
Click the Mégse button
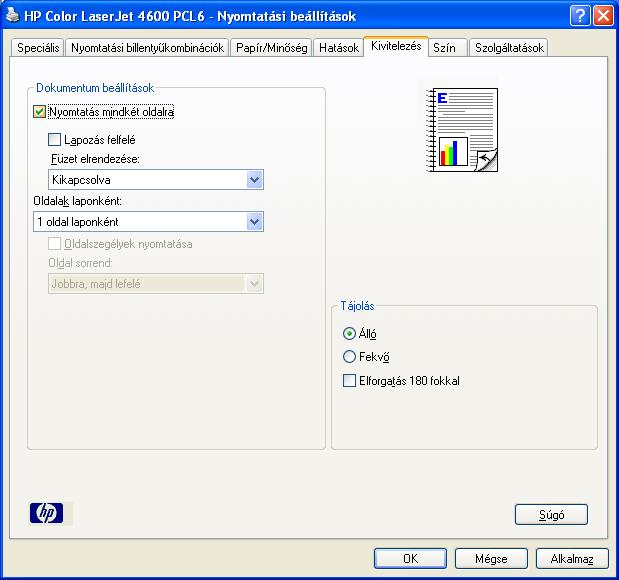pos(491,558)
